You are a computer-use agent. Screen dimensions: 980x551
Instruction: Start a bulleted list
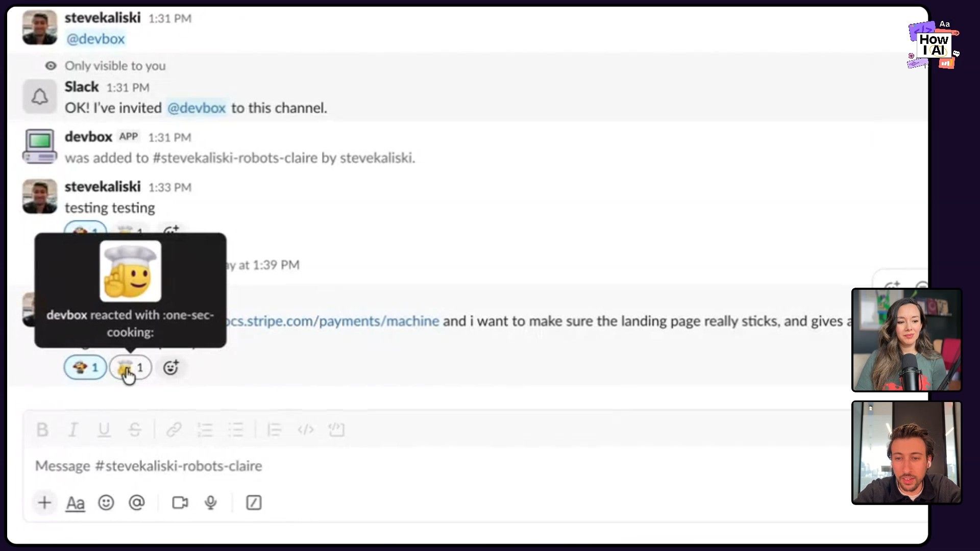point(236,430)
